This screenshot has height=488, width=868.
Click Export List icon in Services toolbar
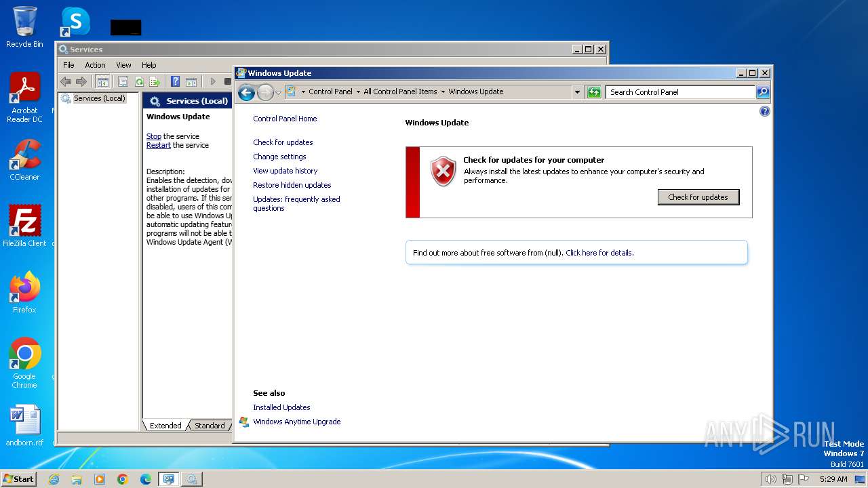[155, 82]
